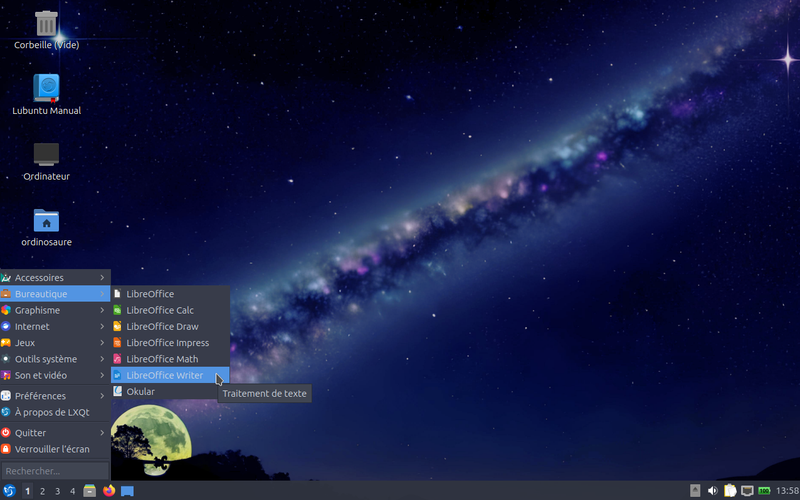Launch Firefox from the taskbar

[109, 491]
